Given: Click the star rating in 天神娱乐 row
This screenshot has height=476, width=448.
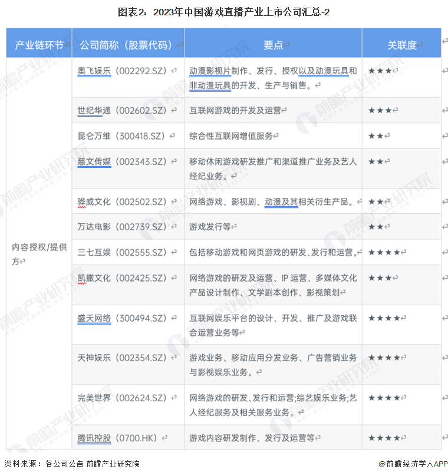Looking at the screenshot, I should 384,358.
